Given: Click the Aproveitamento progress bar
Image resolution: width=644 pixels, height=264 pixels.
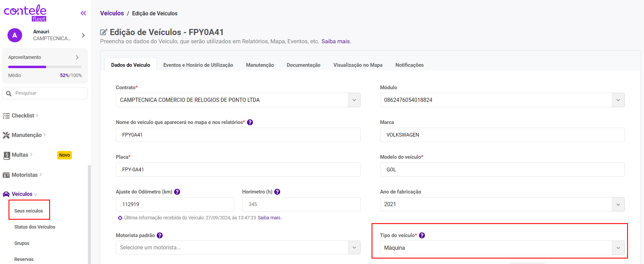Looking at the screenshot, I should coord(45,67).
